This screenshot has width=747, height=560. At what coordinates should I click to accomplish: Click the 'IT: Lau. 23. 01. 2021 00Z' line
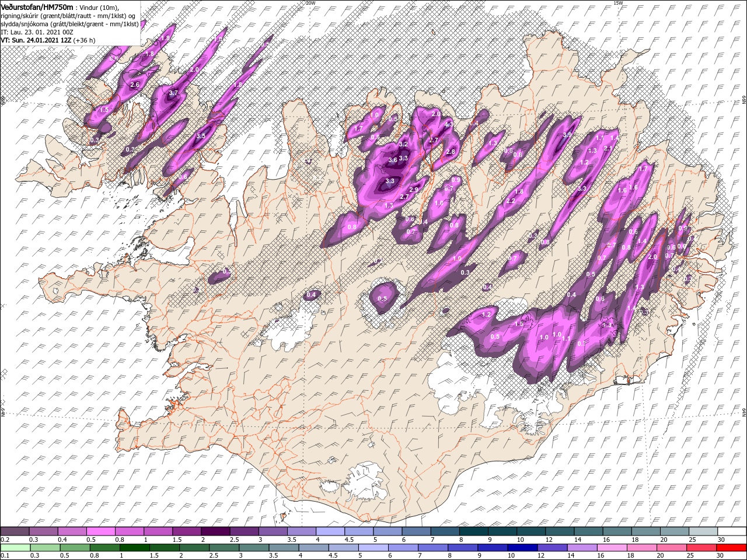click(x=37, y=32)
